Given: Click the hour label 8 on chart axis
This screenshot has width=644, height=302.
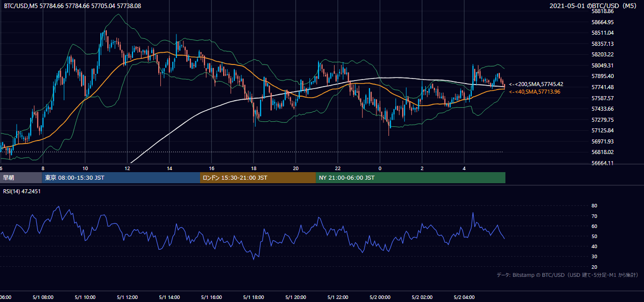Looking at the screenshot, I should 43,168.
